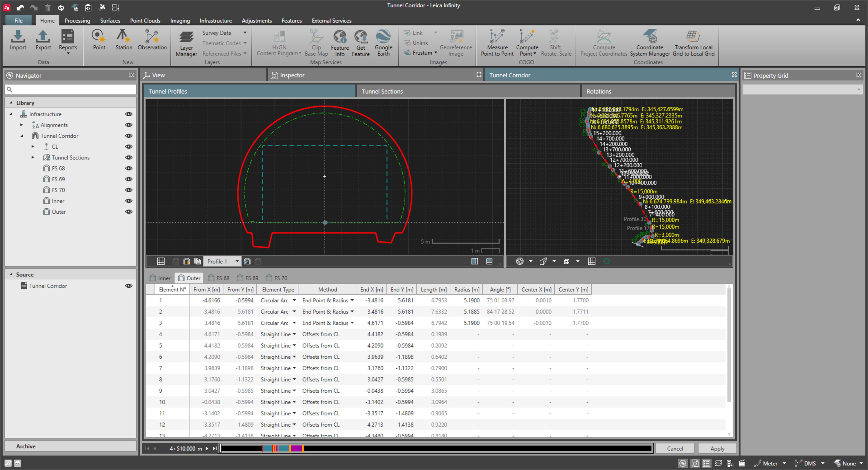
Task: Click the Import data icon
Action: click(18, 40)
